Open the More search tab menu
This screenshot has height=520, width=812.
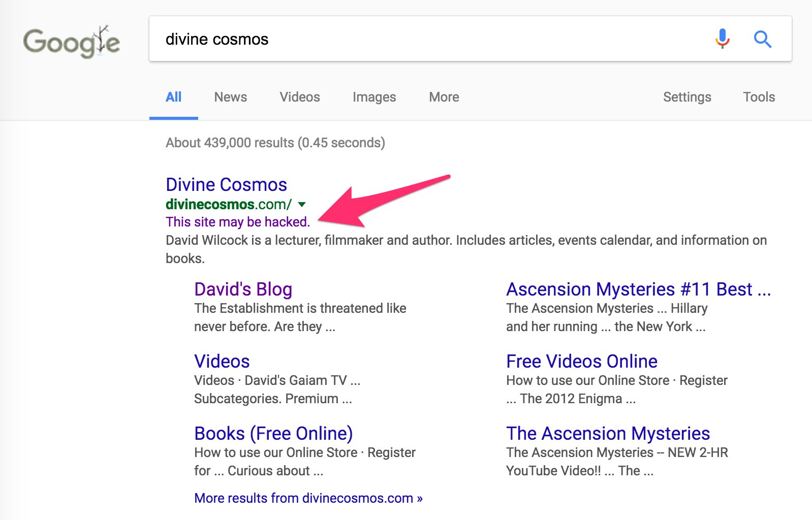click(444, 97)
